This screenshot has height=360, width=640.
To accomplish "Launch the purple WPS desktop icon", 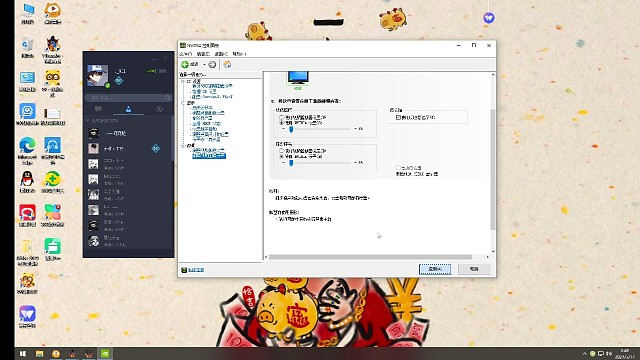I will pos(27,317).
